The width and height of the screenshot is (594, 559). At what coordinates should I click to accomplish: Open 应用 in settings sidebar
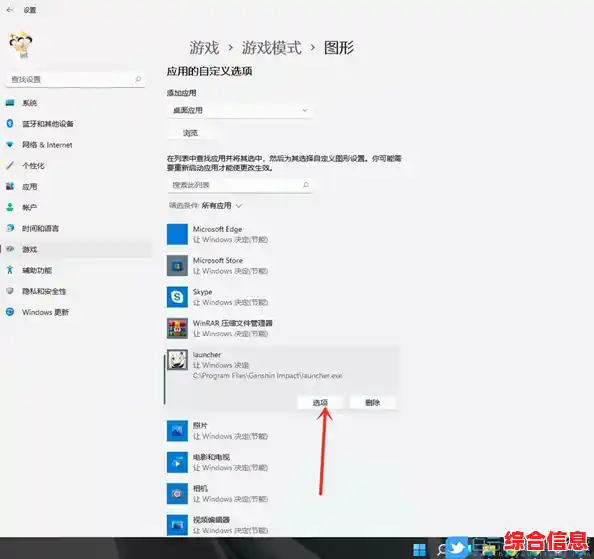[30, 186]
